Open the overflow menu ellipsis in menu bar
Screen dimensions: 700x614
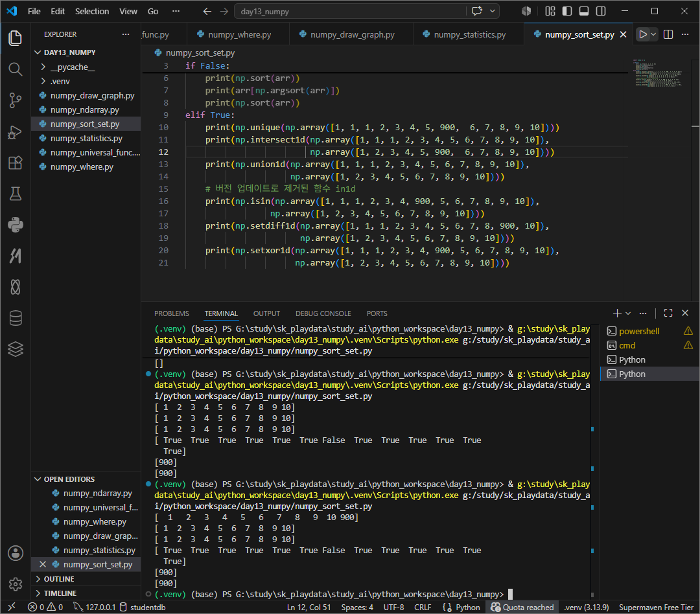tap(176, 11)
